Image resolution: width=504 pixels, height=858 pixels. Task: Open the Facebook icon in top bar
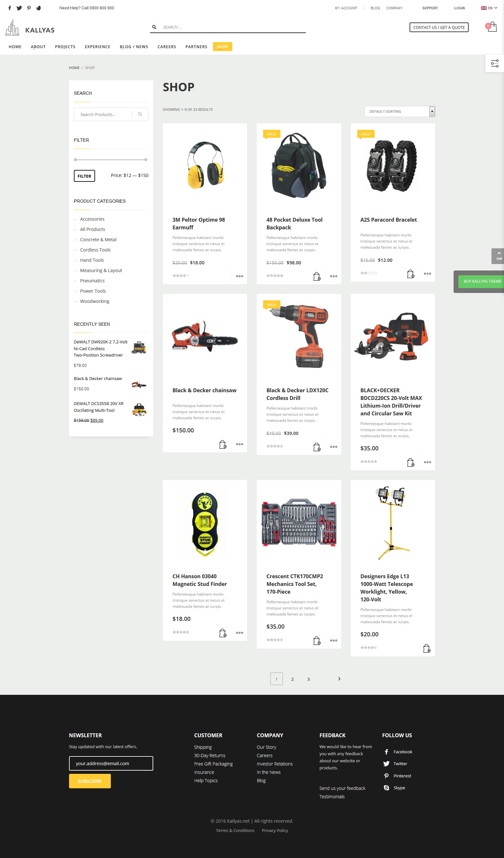[x=10, y=8]
